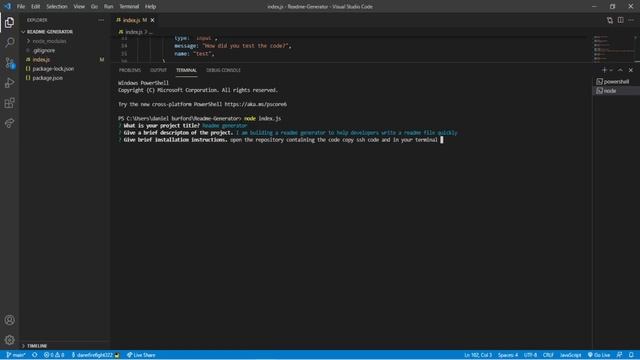Image resolution: width=640 pixels, height=360 pixels.
Task: Open the Manage gear icon
Action: coord(9,340)
